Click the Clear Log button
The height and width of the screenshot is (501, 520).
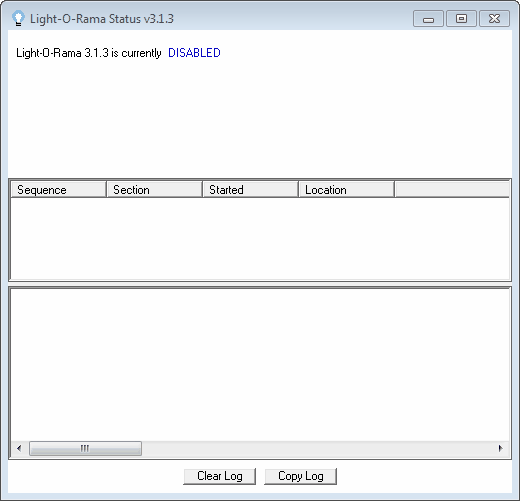click(x=220, y=476)
